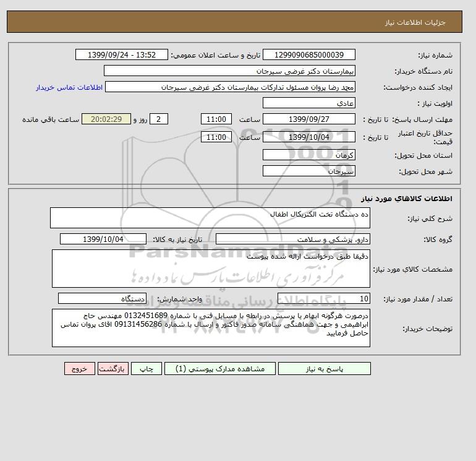This screenshot has height=461, width=476.
Task: Click the واحد شمارش label
Action: point(180,299)
